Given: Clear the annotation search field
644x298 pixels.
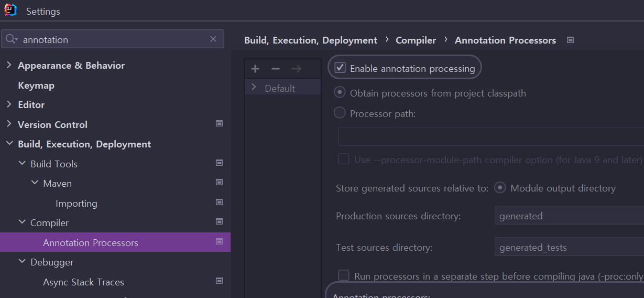Looking at the screenshot, I should tap(213, 39).
